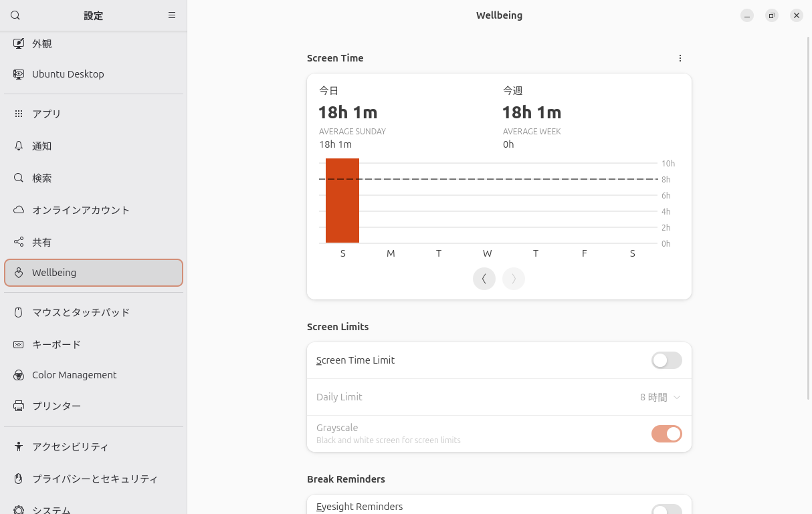This screenshot has height=514, width=812.
Task: Turn off the Grayscale switch
Action: pos(667,434)
